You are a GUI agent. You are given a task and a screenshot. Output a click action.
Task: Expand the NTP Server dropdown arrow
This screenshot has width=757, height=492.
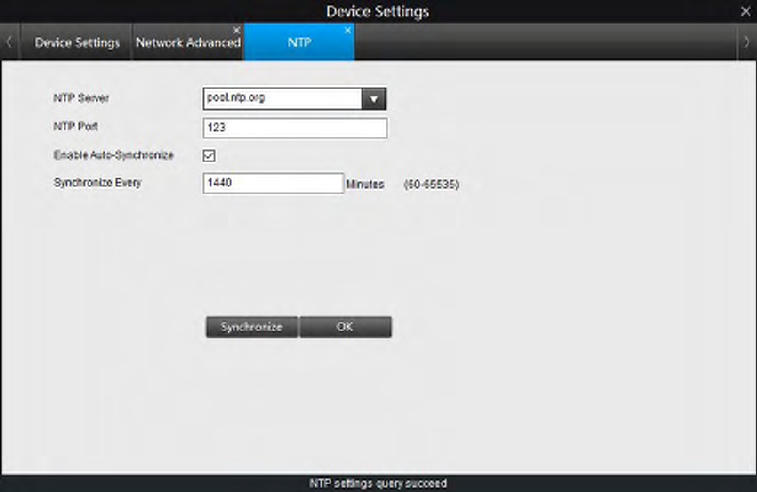(x=374, y=99)
